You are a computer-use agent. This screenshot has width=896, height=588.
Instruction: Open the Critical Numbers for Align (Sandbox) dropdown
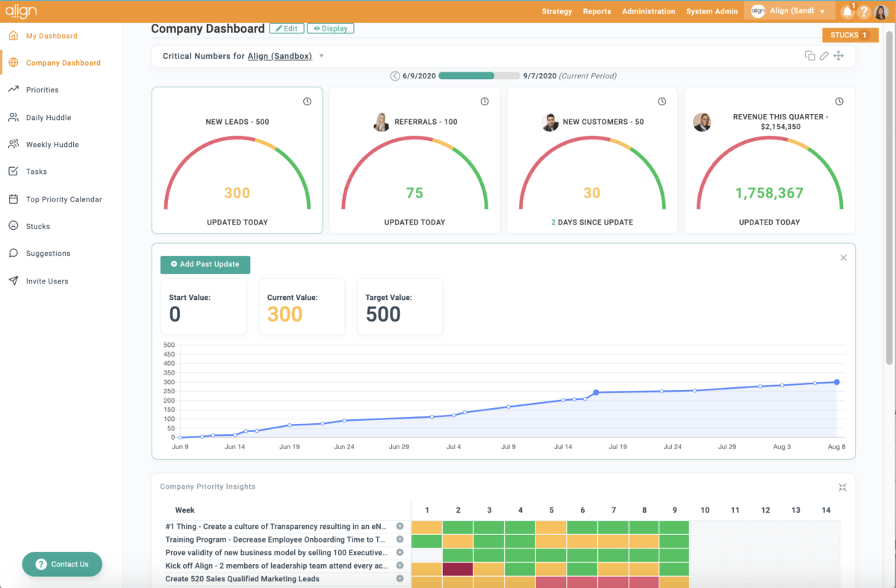(x=321, y=55)
